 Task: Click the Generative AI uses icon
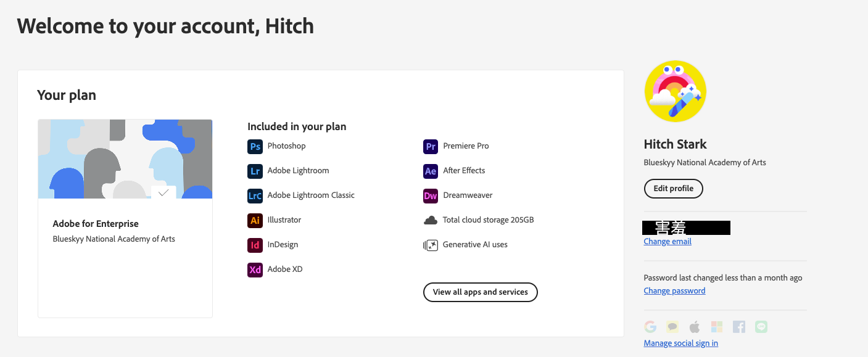click(431, 245)
